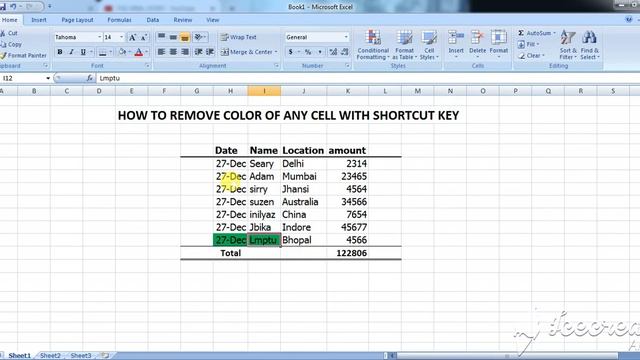Click the Percent Style icon
The image size is (640, 360).
308,52
